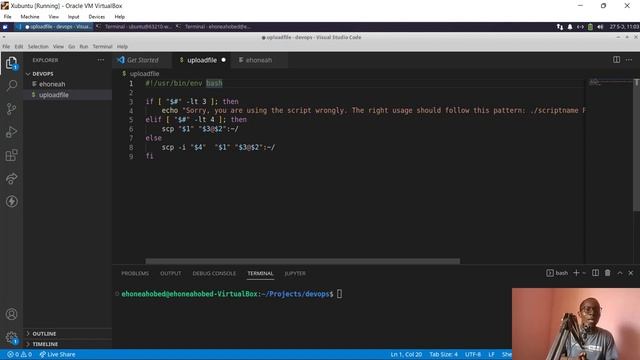Close the terminal panel
Viewport: 640px width, 360px height.
point(631,273)
